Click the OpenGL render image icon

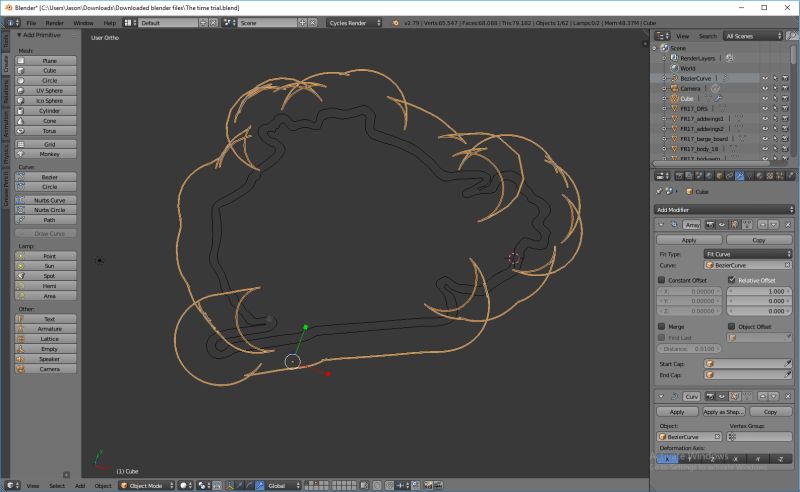428,485
